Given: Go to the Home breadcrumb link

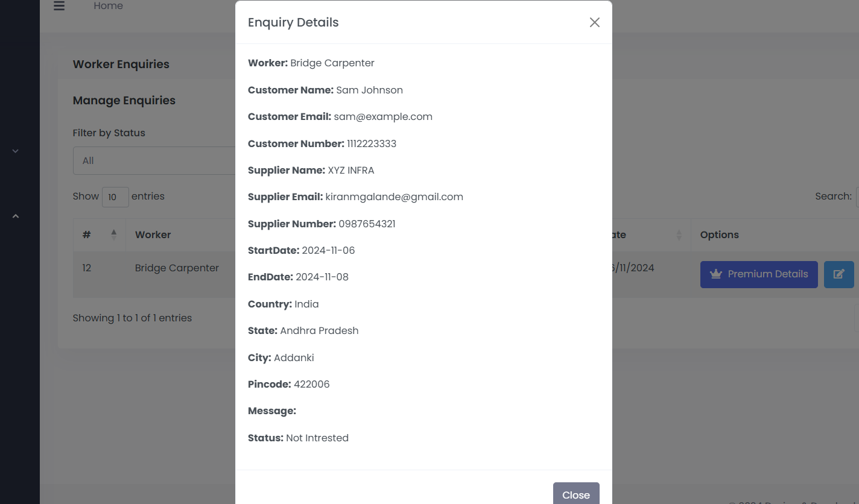Looking at the screenshot, I should pos(108,6).
